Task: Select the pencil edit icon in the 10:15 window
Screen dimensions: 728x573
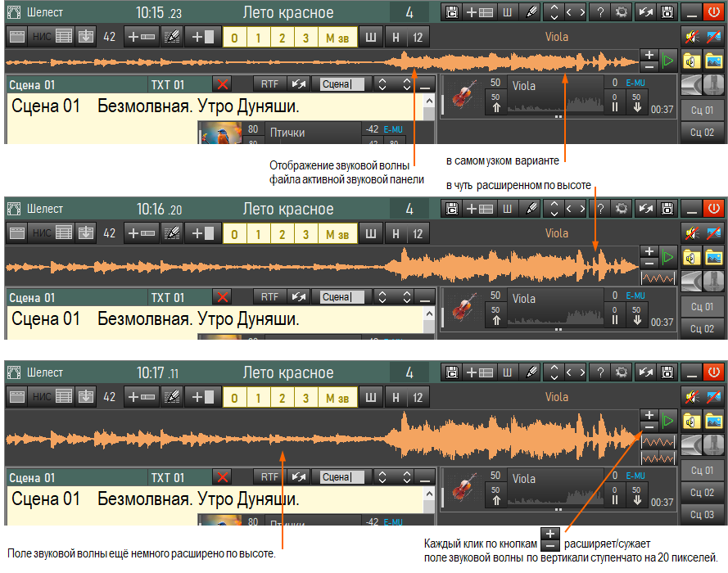Action: [x=531, y=12]
